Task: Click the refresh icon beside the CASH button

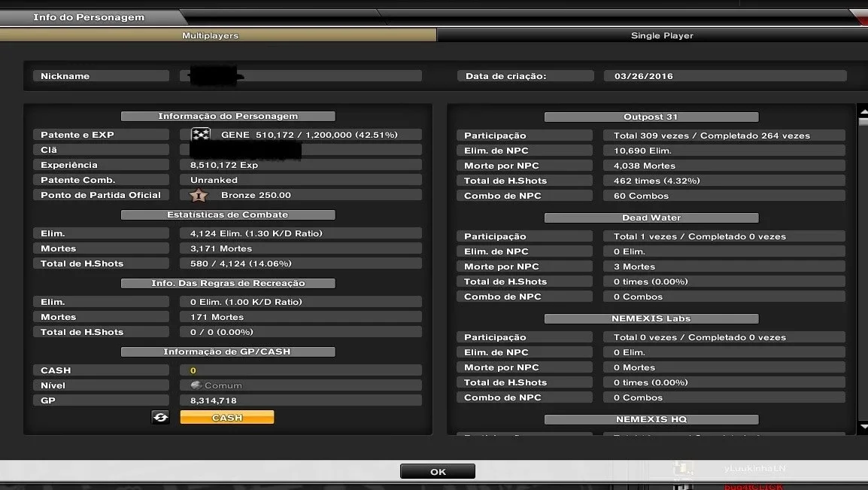Action: 160,417
